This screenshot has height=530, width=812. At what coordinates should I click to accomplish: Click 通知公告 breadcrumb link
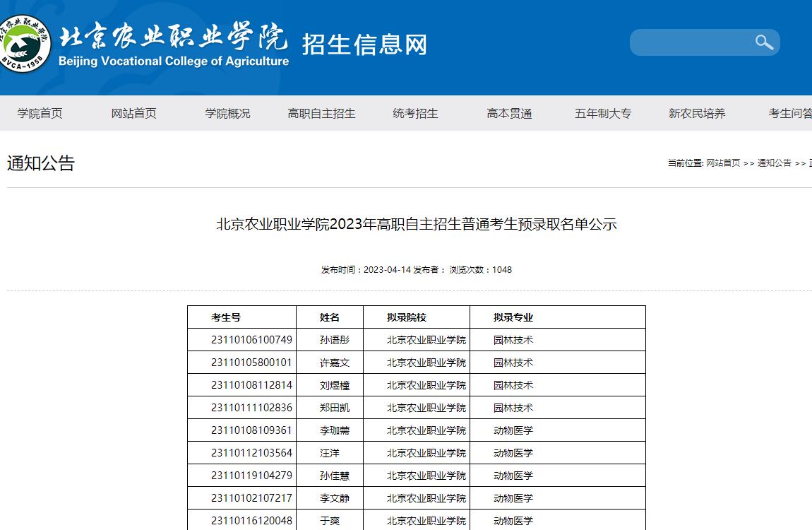pos(774,163)
